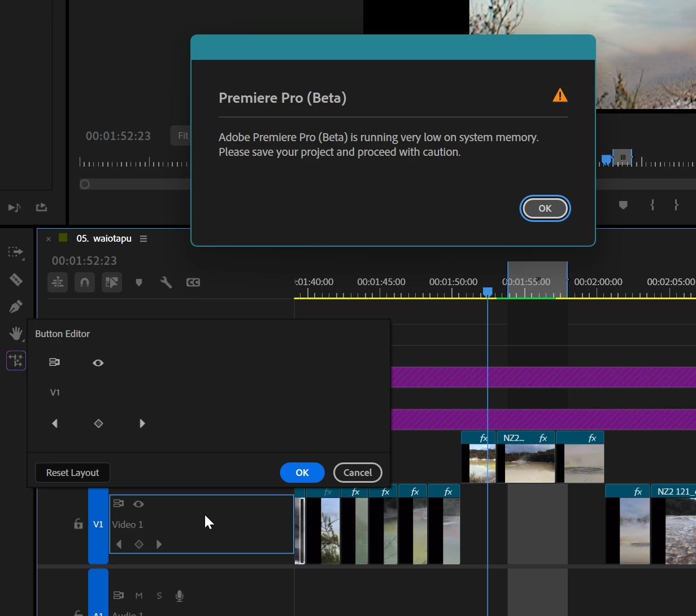This screenshot has width=696, height=616.
Task: Select the fx clip left of NZ2... clip
Action: [478, 457]
